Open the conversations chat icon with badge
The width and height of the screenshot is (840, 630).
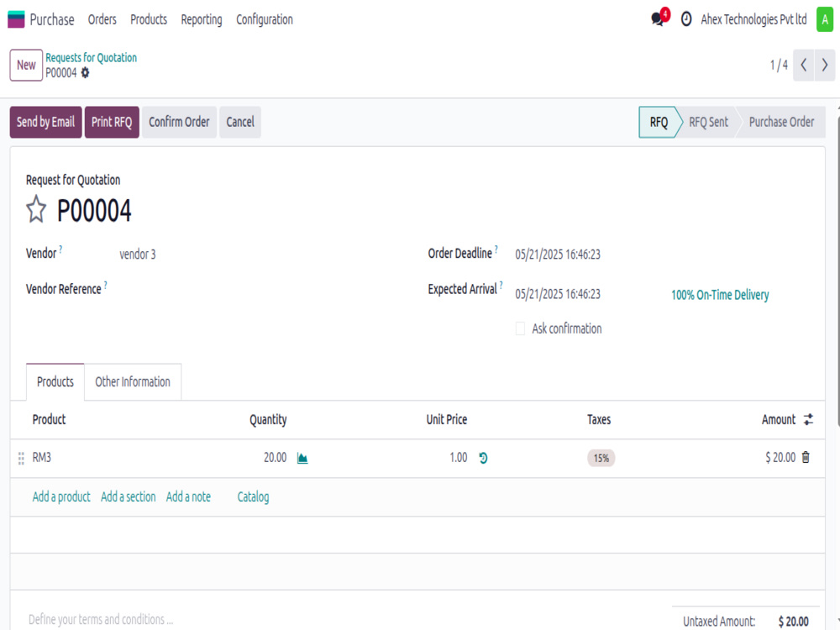click(659, 18)
